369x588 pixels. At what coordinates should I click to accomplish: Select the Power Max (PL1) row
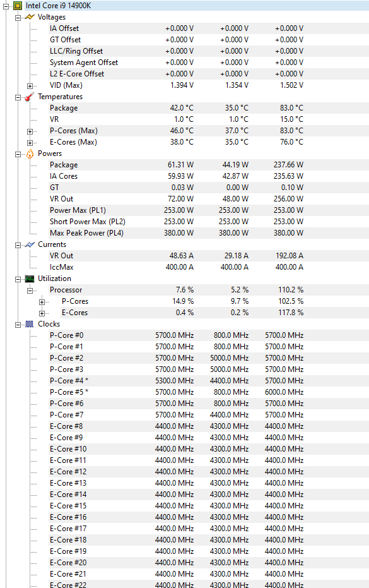click(x=209, y=210)
